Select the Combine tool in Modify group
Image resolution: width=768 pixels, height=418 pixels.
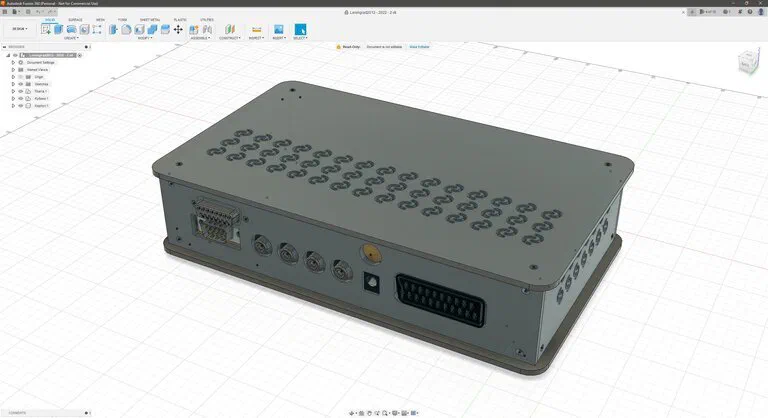click(x=152, y=29)
